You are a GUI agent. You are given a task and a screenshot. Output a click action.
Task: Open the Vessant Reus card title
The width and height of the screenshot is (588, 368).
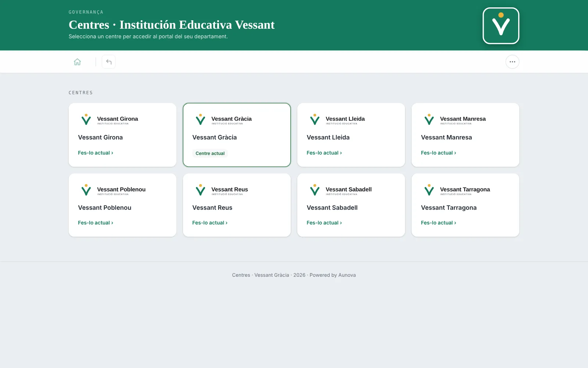point(212,208)
